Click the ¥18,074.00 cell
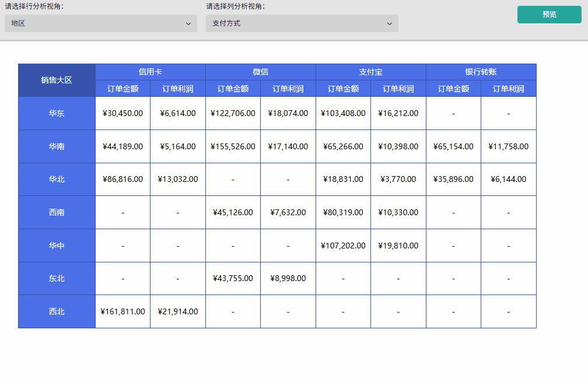Screen dimensions: 588x382 288,113
